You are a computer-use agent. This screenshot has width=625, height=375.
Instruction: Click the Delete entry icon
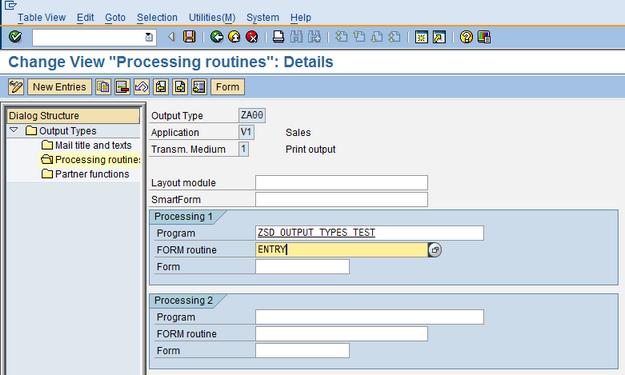(x=122, y=87)
